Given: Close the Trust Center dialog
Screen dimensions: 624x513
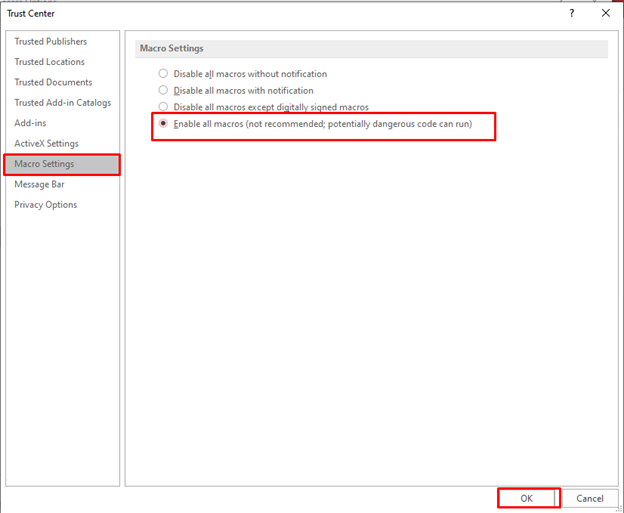Looking at the screenshot, I should pyautogui.click(x=605, y=13).
